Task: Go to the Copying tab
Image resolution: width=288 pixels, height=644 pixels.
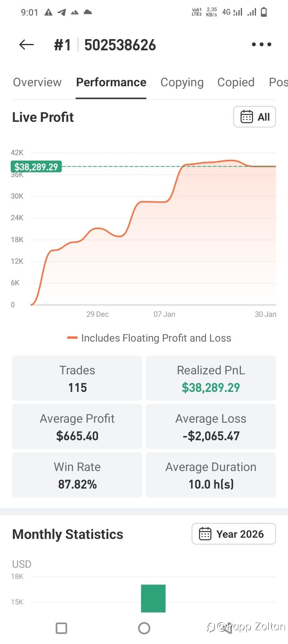Action: [x=182, y=82]
